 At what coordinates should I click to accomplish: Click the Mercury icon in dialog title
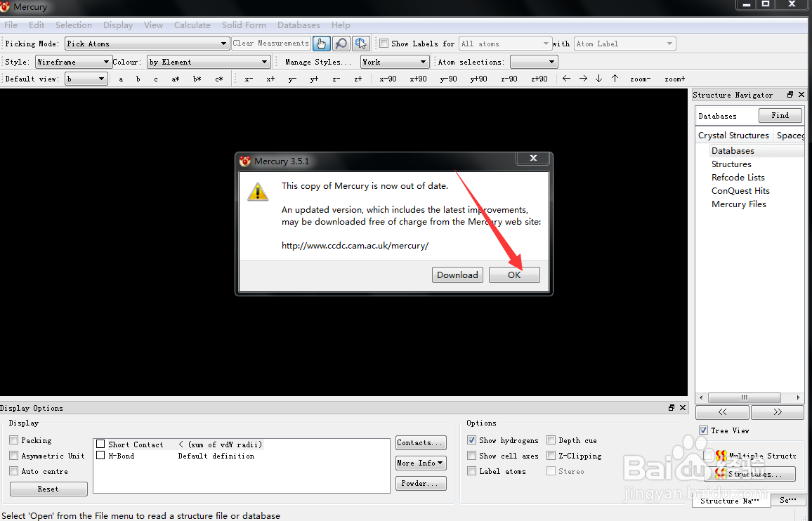(245, 161)
